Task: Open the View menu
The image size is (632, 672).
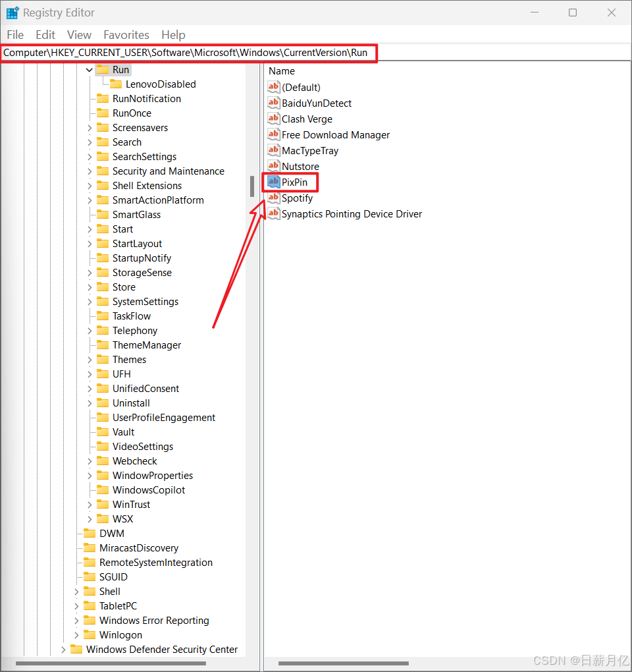Action: pyautogui.click(x=79, y=35)
